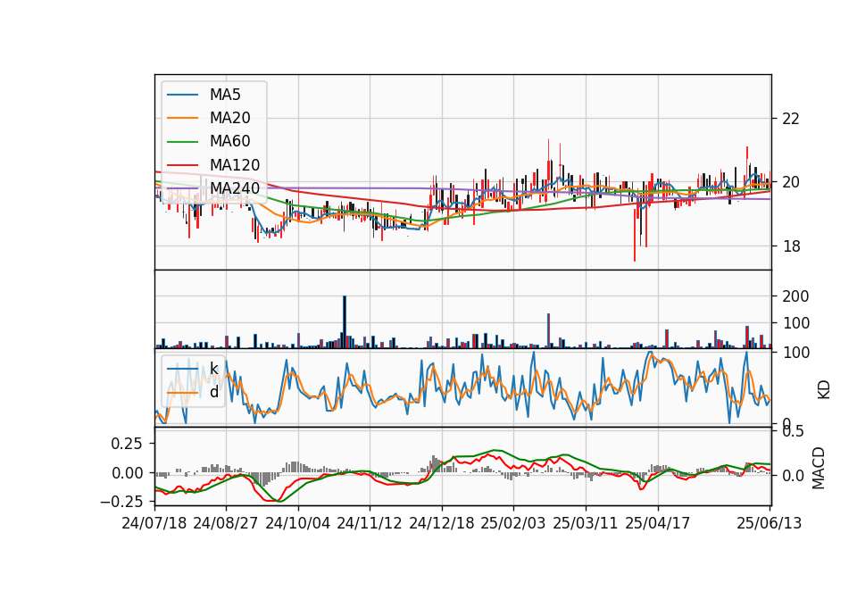
Task: Click the 25/04/17 date axis label
Action: click(x=658, y=523)
